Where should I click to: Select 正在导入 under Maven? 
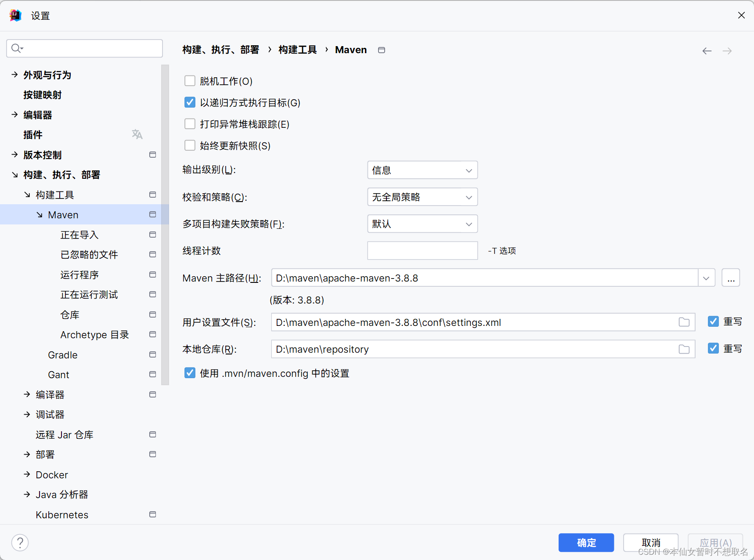pyautogui.click(x=79, y=235)
